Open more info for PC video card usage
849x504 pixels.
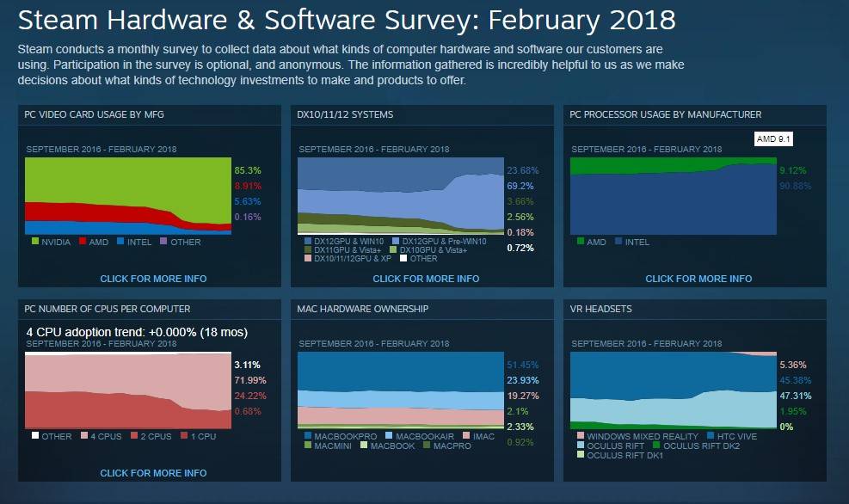click(x=153, y=279)
